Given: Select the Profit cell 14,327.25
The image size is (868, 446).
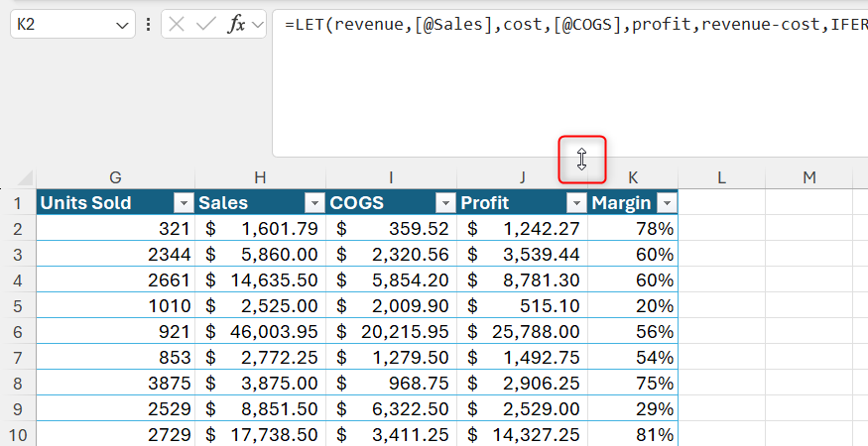Looking at the screenshot, I should 522,435.
